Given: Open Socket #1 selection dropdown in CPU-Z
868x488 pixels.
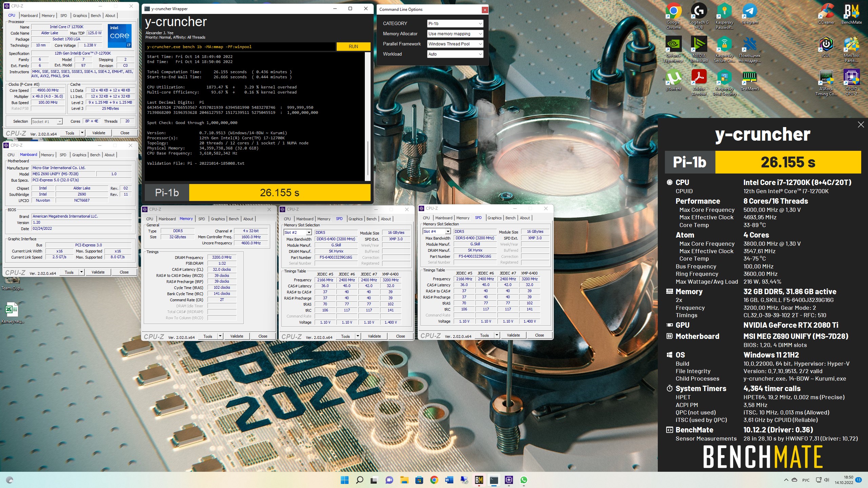Looking at the screenshot, I should (x=47, y=121).
